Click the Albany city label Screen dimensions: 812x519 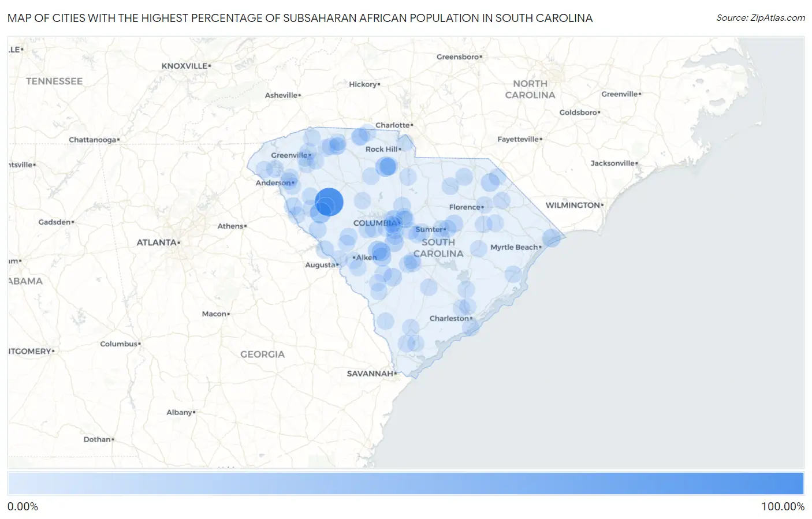tap(180, 413)
